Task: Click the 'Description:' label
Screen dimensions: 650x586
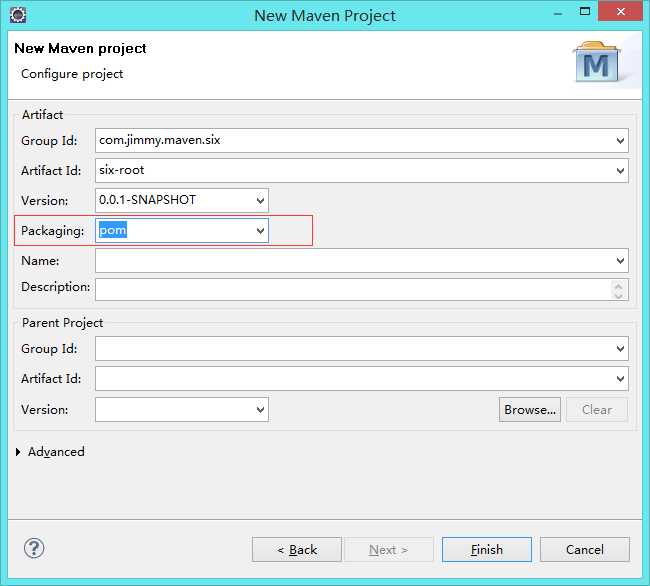Action: [56, 287]
